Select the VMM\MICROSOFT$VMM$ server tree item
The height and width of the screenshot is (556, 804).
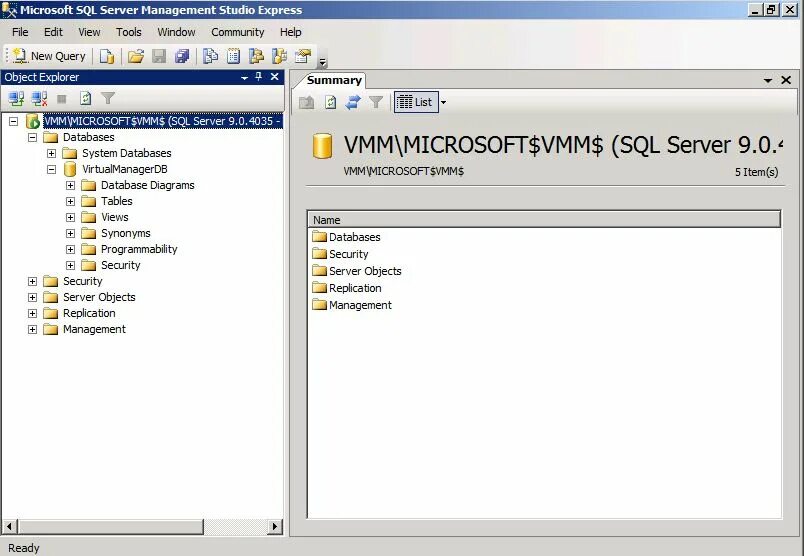point(163,121)
